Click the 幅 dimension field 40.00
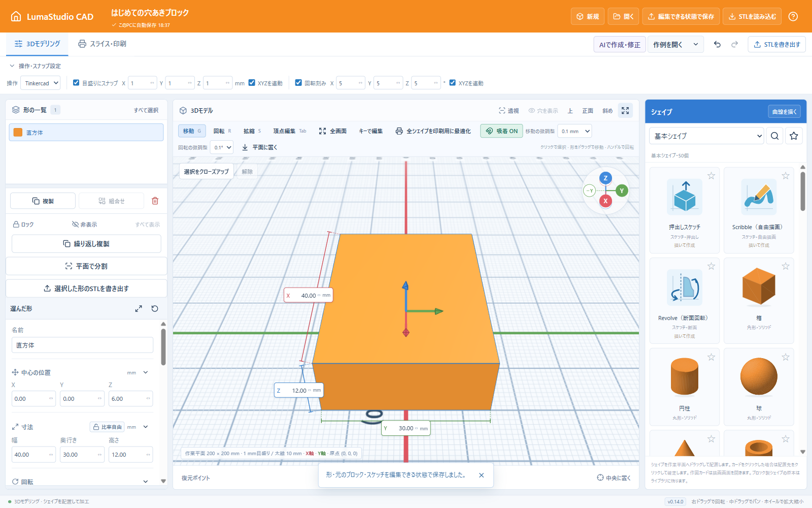Image resolution: width=812 pixels, height=508 pixels. pos(33,454)
